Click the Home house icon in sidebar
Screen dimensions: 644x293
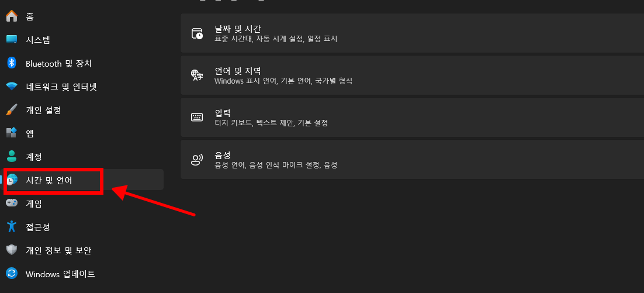(x=12, y=16)
